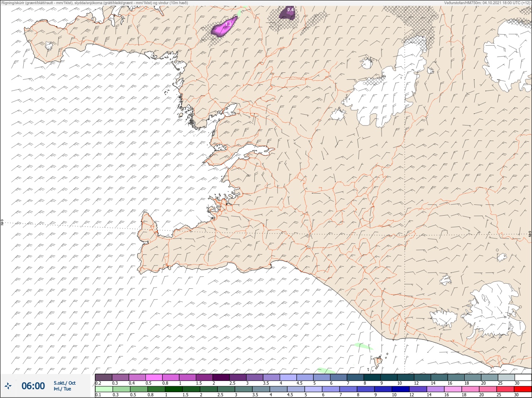Click the white upper-row swatch at 30
The width and height of the screenshot is (532, 398).
click(x=523, y=377)
